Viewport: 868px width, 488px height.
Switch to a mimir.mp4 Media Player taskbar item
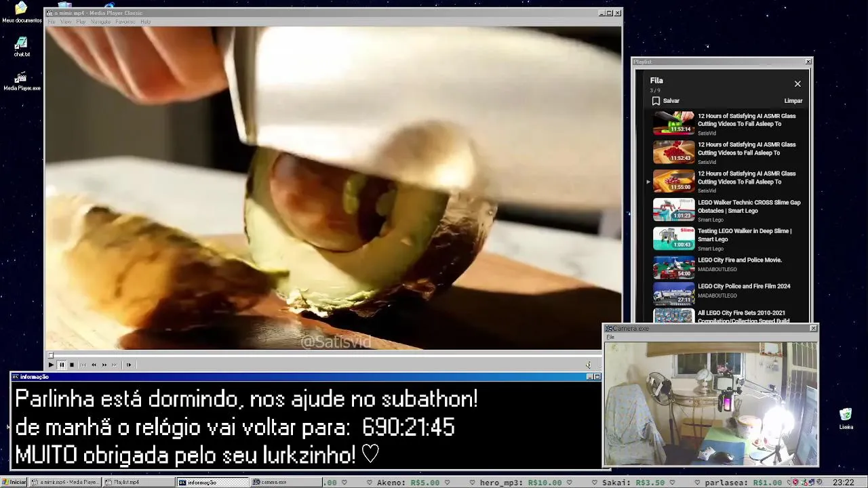pos(66,483)
